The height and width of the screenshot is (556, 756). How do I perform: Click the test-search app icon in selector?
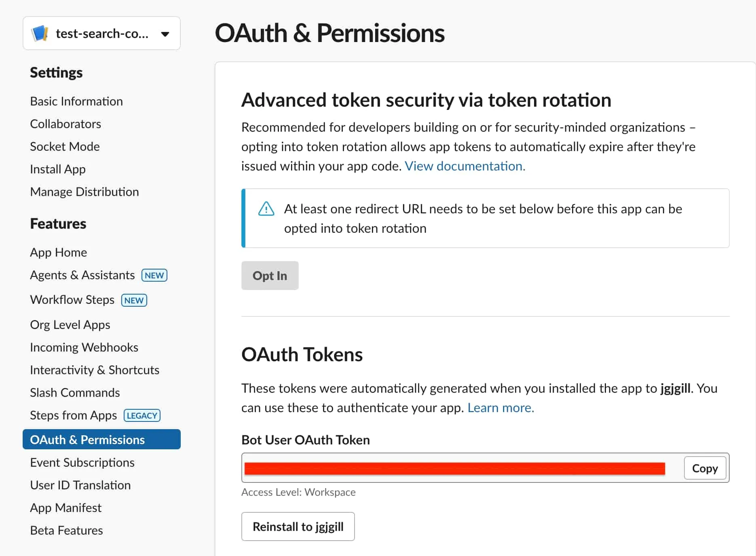tap(40, 34)
